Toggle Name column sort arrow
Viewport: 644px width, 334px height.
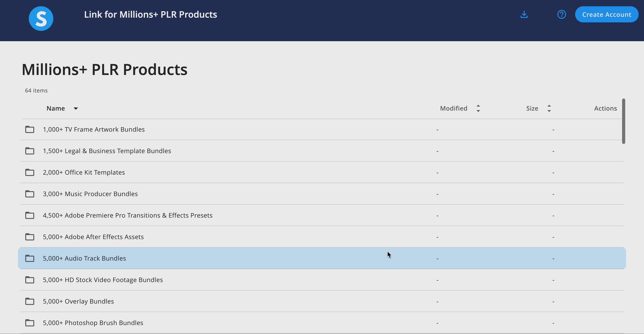[75, 109]
